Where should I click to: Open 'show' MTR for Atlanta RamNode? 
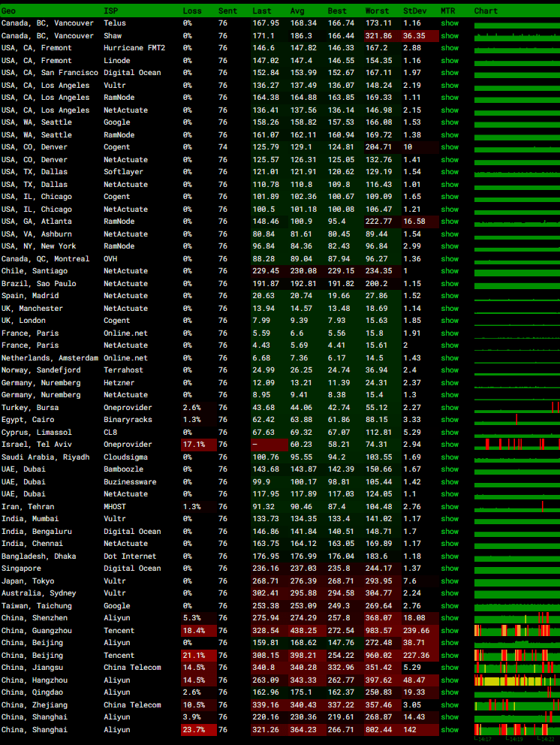coord(450,222)
